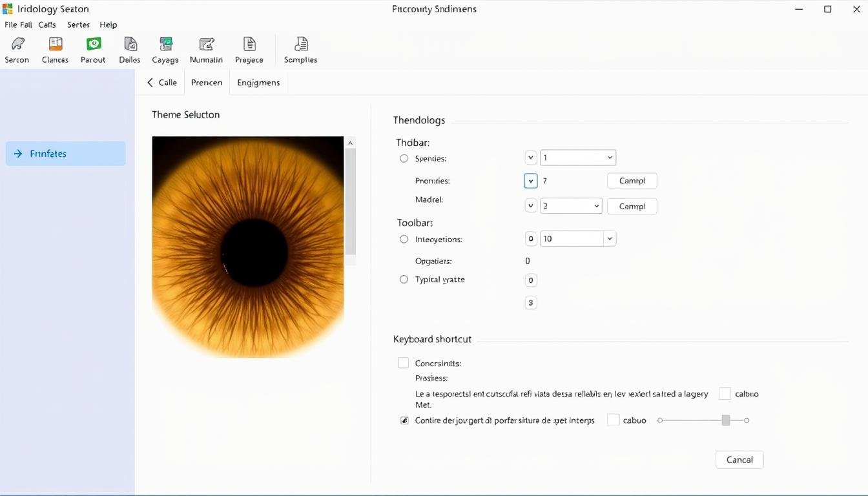Open the Help menu
Screen dimensions: 868x496
click(108, 25)
